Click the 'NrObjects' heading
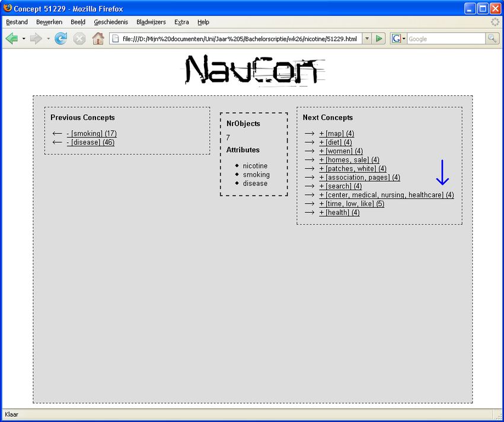This screenshot has width=504, height=422. [243, 123]
